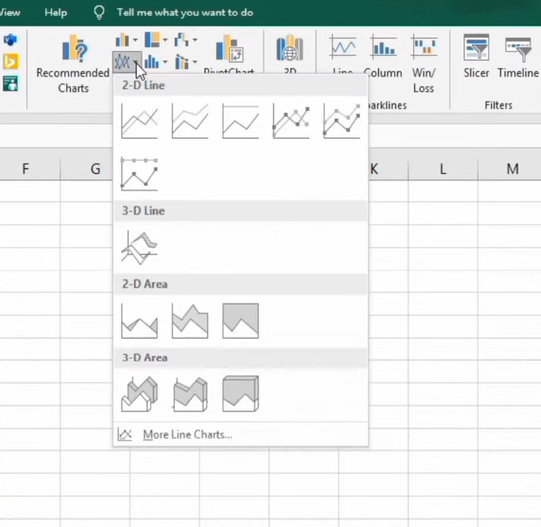Choose 100% Stacked Line chart

240,121
